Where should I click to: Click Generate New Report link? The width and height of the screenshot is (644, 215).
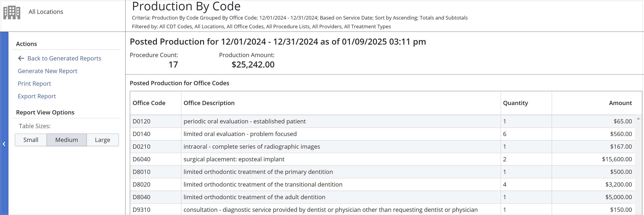(48, 71)
